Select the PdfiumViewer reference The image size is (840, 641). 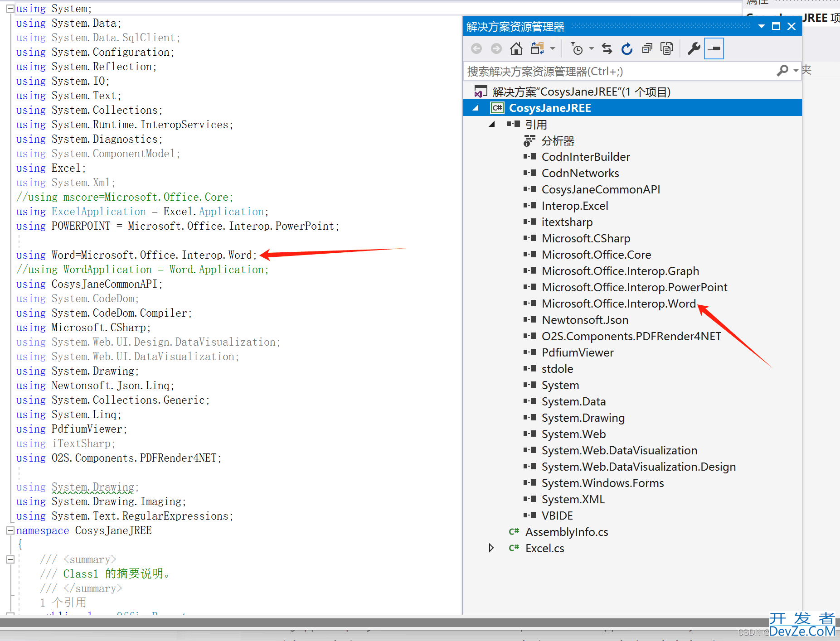click(578, 352)
